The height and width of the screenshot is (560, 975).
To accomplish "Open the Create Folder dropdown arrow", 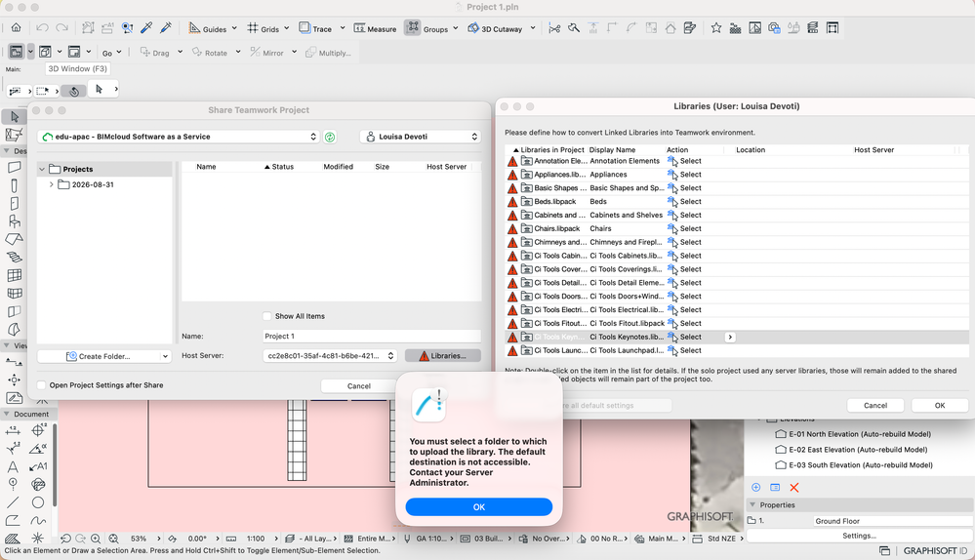I will [x=165, y=357].
